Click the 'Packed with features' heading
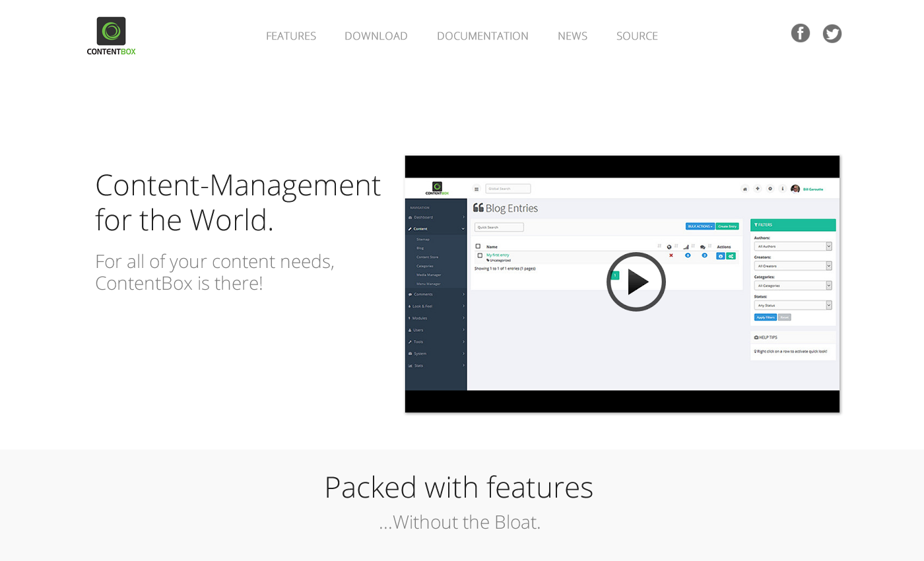 [459, 487]
